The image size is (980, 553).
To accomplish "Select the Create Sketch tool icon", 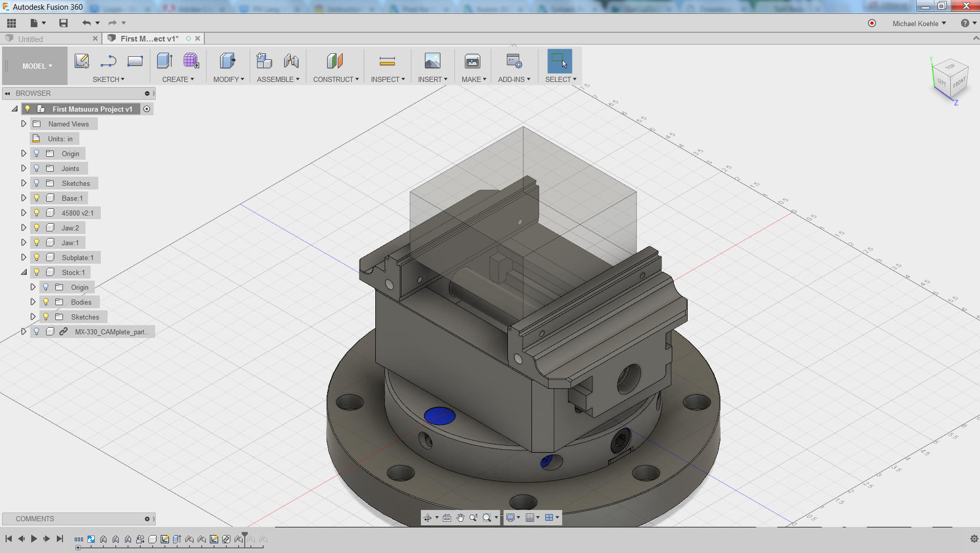I will point(82,61).
